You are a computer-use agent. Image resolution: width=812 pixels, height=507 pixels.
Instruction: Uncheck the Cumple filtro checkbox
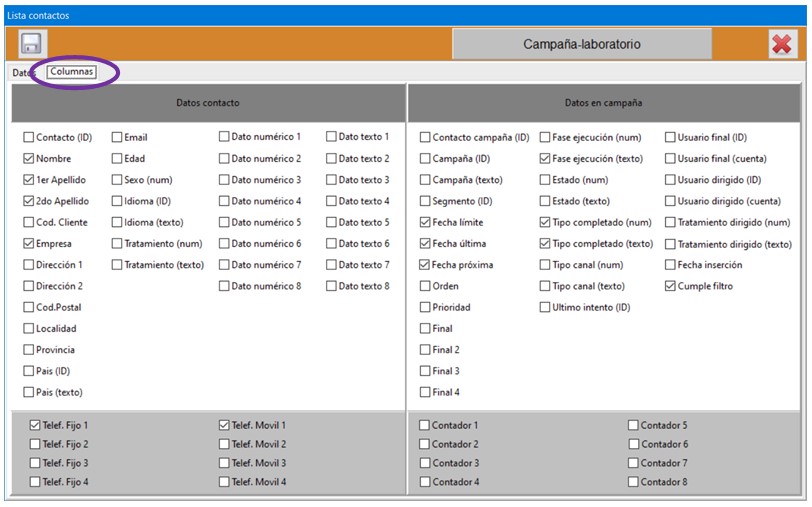[x=670, y=286]
